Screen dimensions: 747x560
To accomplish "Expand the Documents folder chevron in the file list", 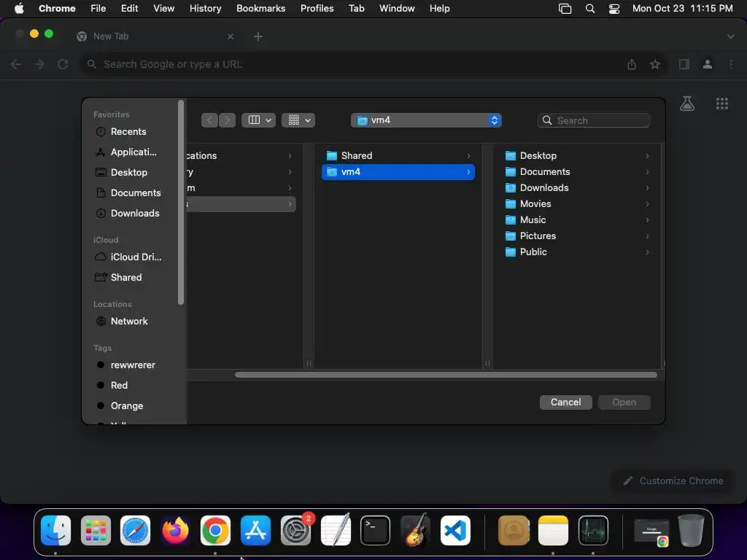I will (x=647, y=172).
